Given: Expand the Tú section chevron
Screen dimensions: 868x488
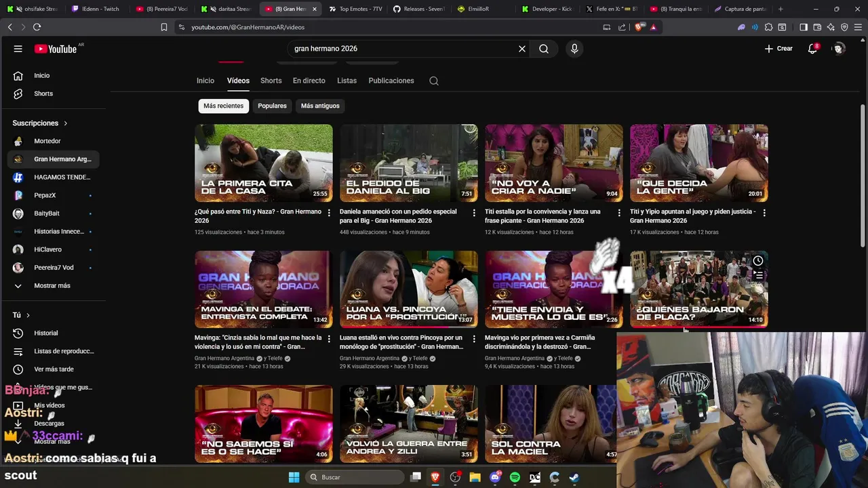Looking at the screenshot, I should 28,315.
